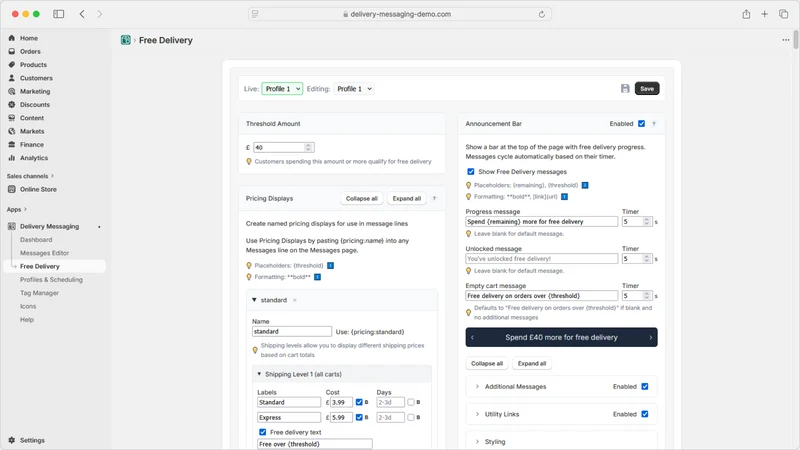
Task: Open the page three-dots menu
Action: tap(786, 40)
